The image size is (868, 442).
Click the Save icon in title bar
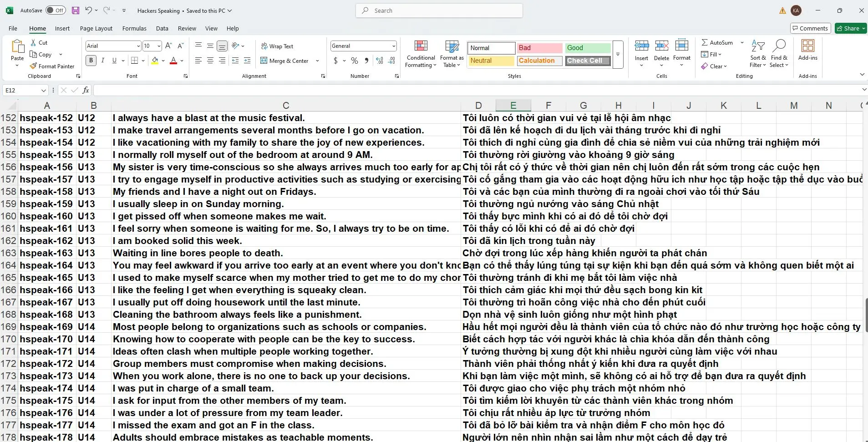tap(76, 10)
